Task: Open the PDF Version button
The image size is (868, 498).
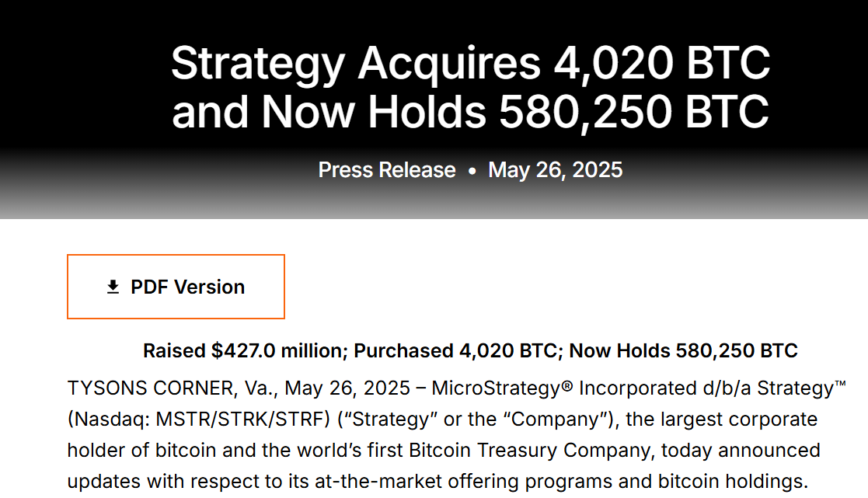Action: [176, 287]
